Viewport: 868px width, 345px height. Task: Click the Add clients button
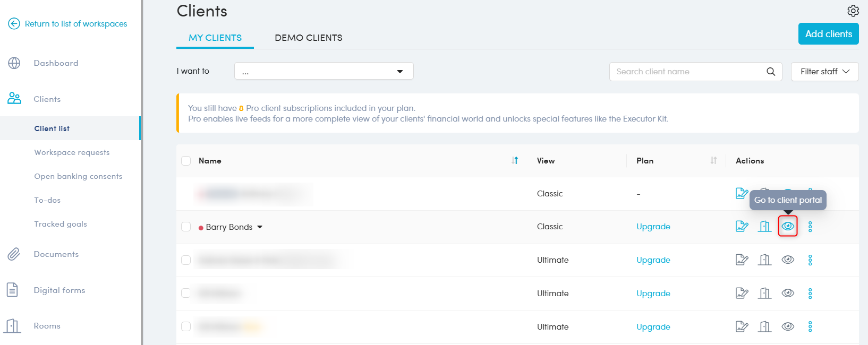[828, 34]
